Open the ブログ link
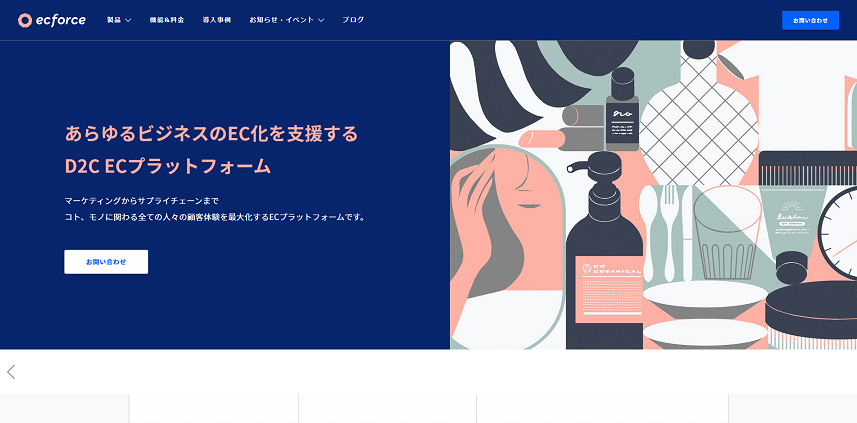 coord(353,20)
